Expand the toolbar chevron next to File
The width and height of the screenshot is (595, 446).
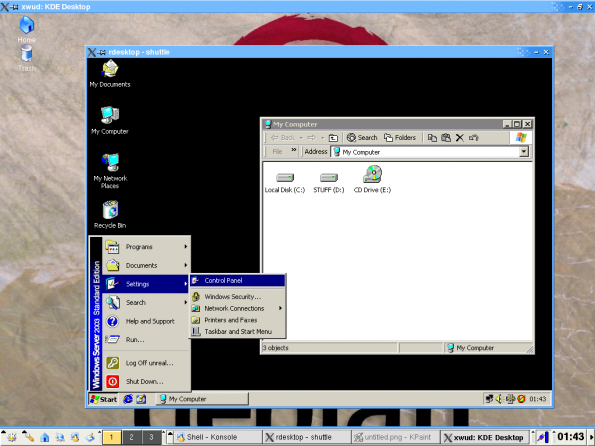[x=294, y=150]
